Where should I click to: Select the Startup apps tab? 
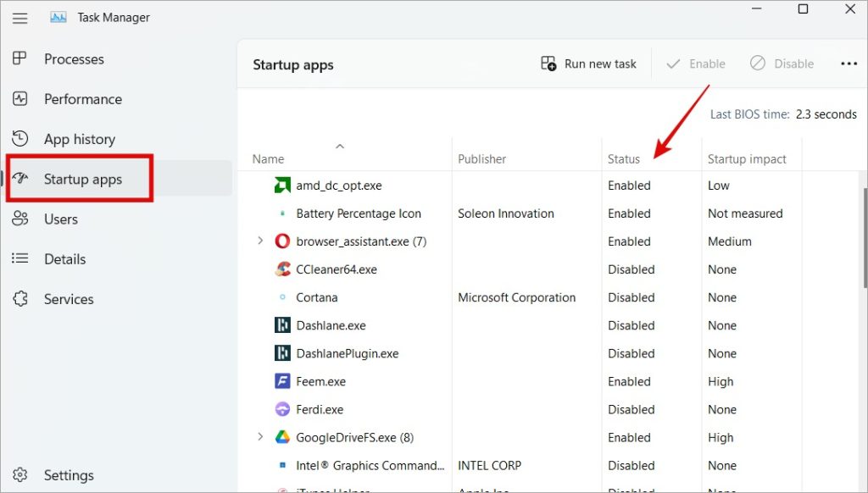coord(82,179)
